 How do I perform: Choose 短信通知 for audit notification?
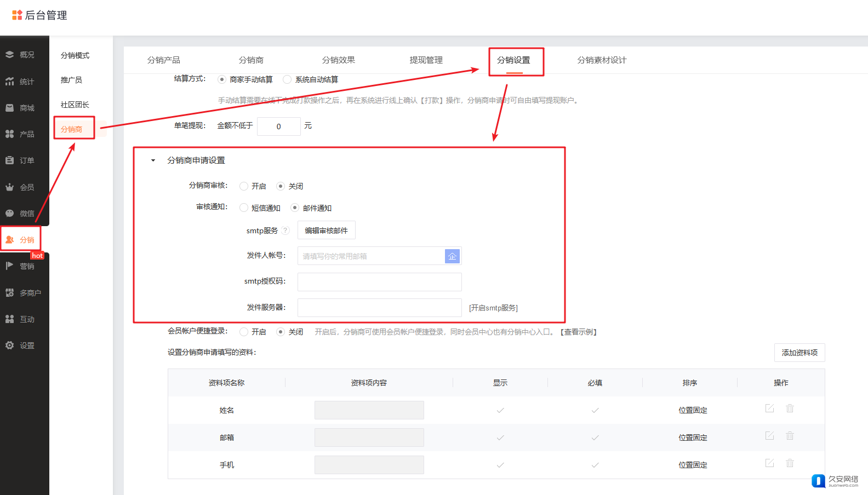coord(244,208)
